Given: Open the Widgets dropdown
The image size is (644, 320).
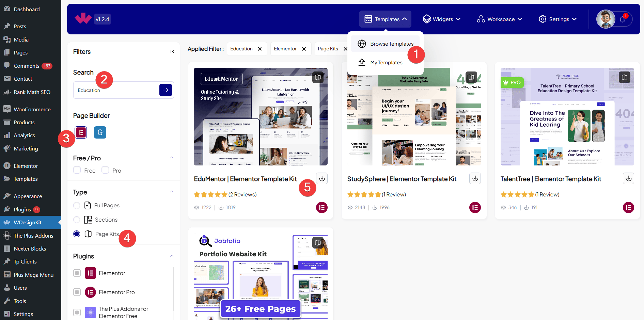Looking at the screenshot, I should point(441,19).
